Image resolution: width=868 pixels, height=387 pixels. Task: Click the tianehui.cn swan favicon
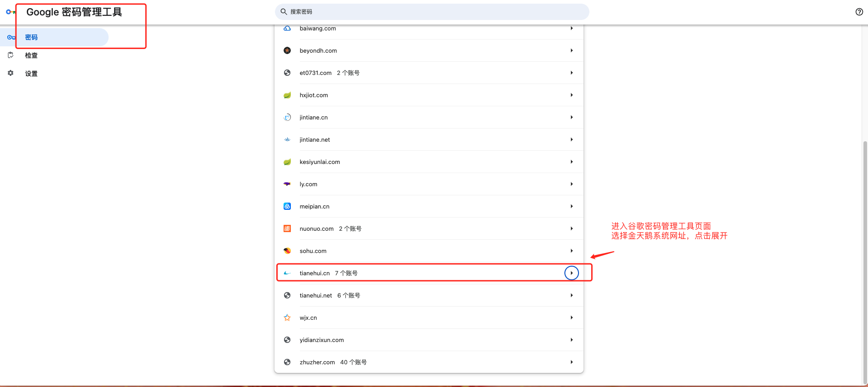point(287,273)
